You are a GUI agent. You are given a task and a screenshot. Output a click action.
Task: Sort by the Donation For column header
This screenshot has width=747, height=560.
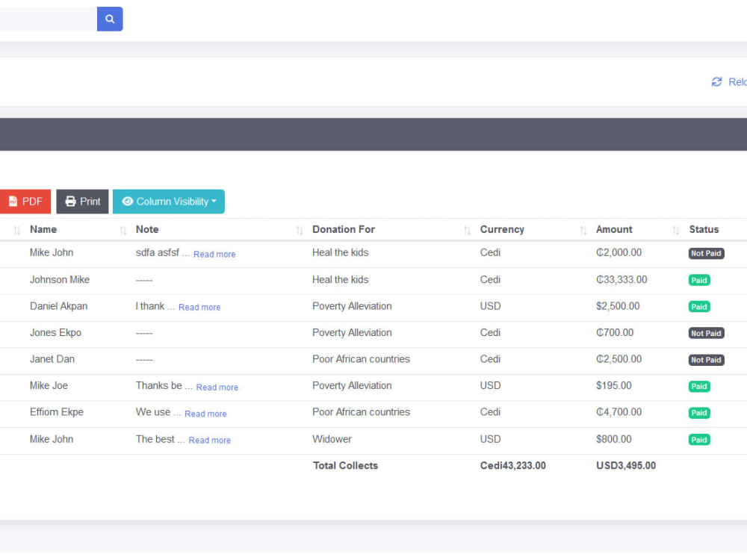(344, 229)
